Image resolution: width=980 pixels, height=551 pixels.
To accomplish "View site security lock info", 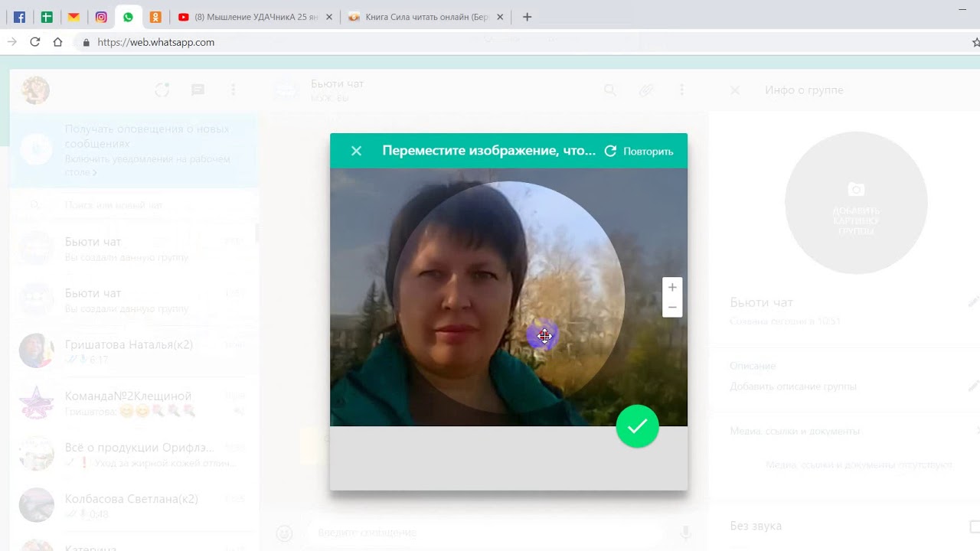I will point(87,42).
